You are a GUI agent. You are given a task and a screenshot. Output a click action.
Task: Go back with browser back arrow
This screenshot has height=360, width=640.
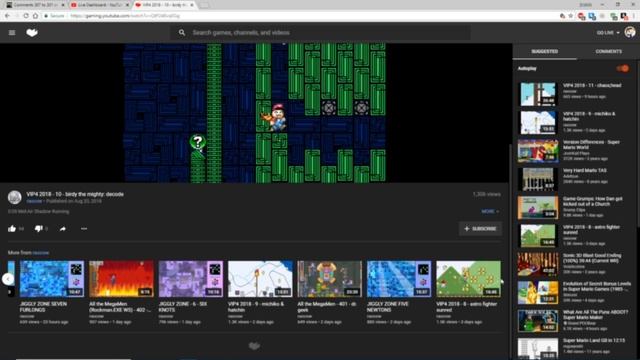tap(7, 16)
